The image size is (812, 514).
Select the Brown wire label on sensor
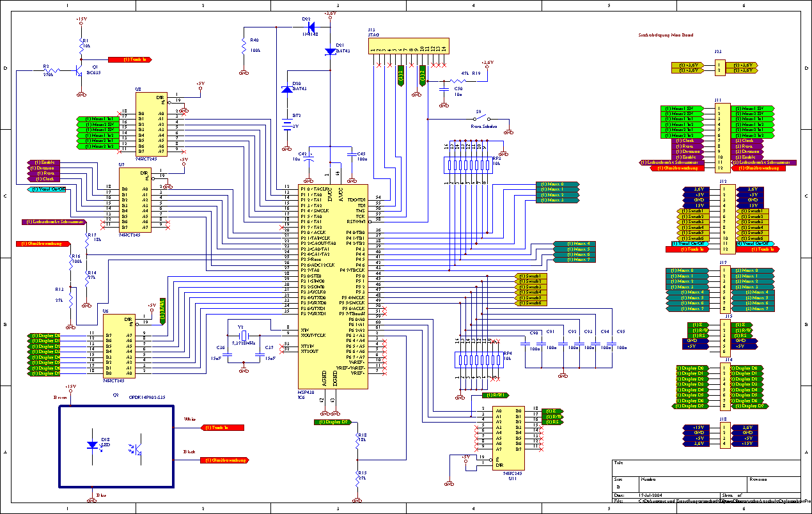(61, 398)
